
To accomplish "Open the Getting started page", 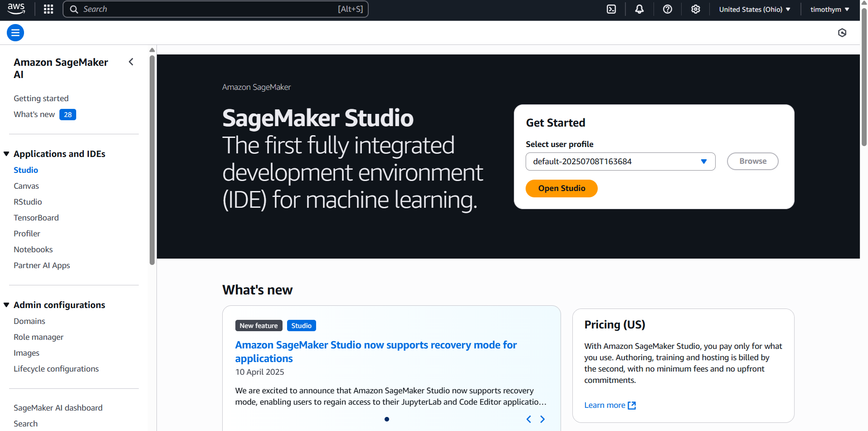I will (41, 98).
